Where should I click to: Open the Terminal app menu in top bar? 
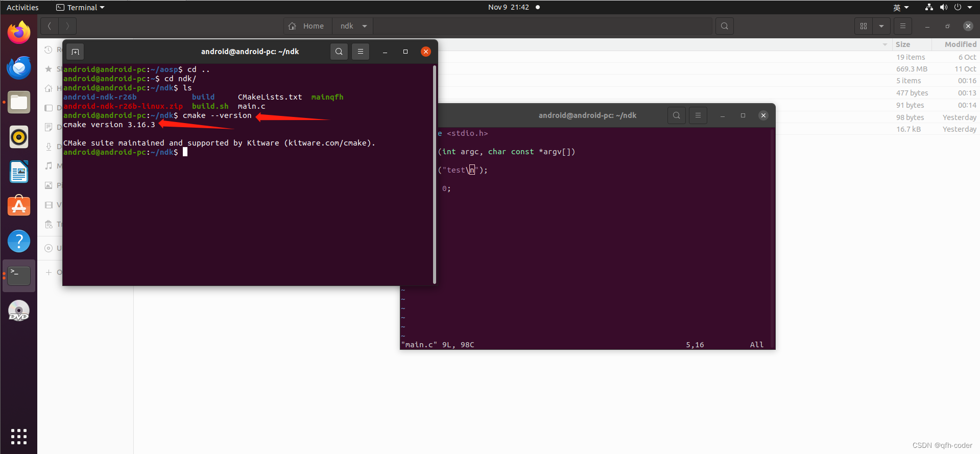pos(80,7)
